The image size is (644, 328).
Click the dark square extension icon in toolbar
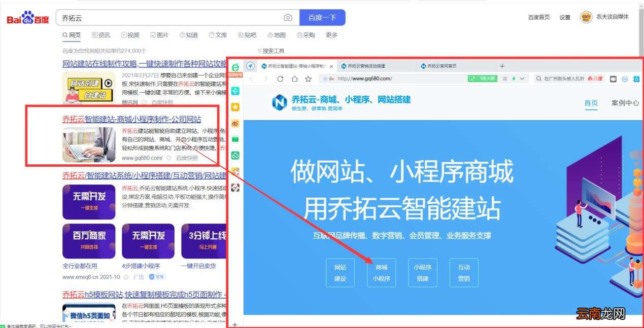click(x=614, y=79)
